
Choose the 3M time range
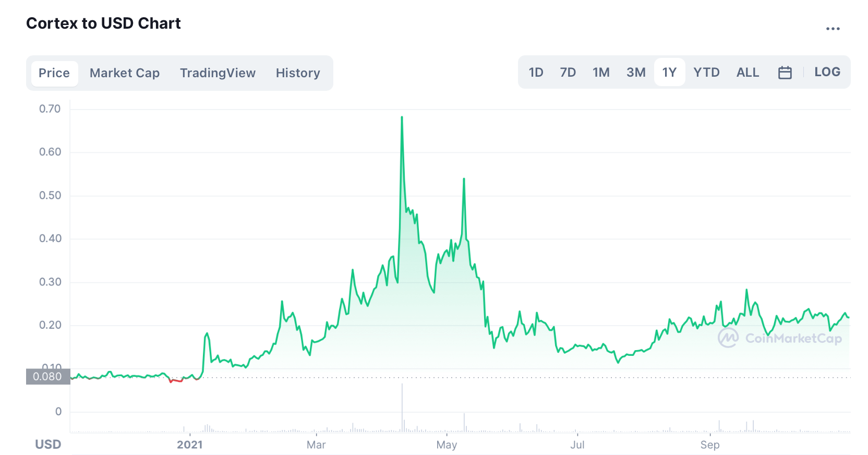coord(636,73)
